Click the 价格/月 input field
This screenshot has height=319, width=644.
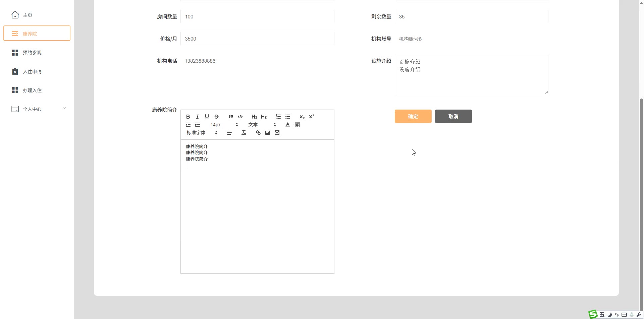(257, 39)
